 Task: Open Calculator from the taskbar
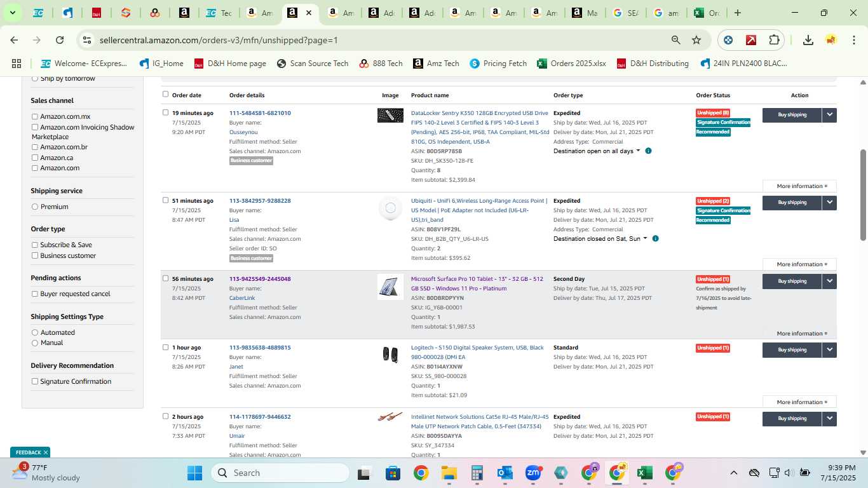477,473
